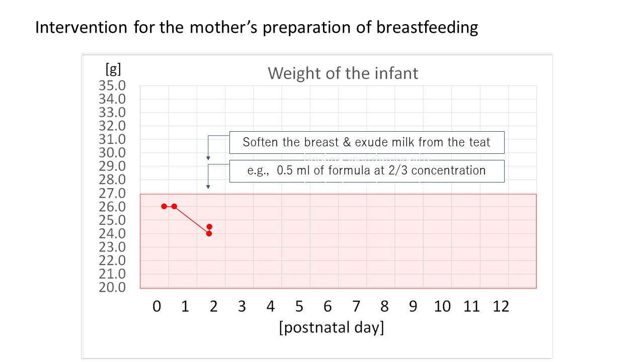644x362 pixels.
Task: Click the 20.0 y-axis label
Action: 112,287
